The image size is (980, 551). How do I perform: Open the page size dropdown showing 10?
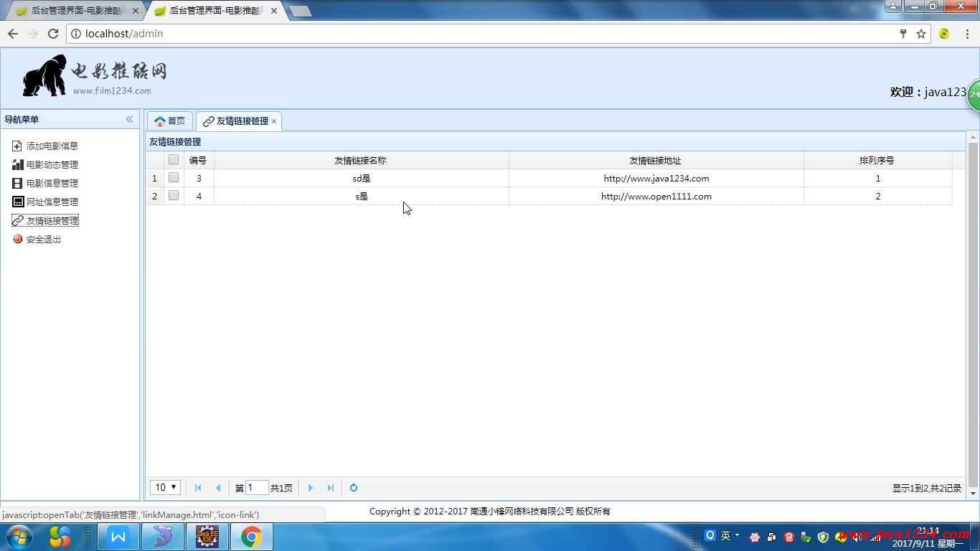tap(165, 488)
